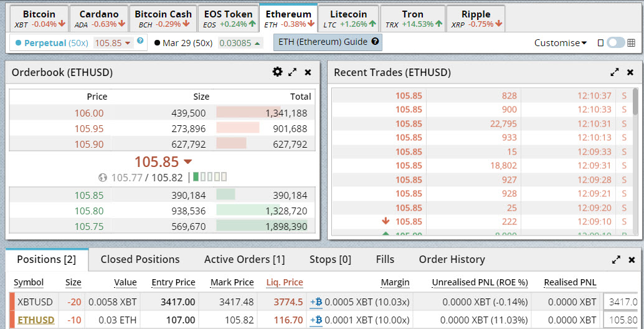Switch to the Ripple tab
Viewport: 644px width, 329px height.
click(476, 19)
